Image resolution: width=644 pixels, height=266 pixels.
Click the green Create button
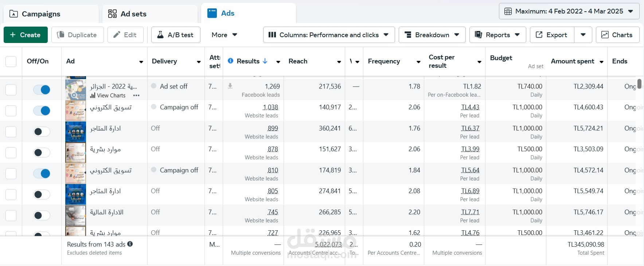tap(26, 35)
